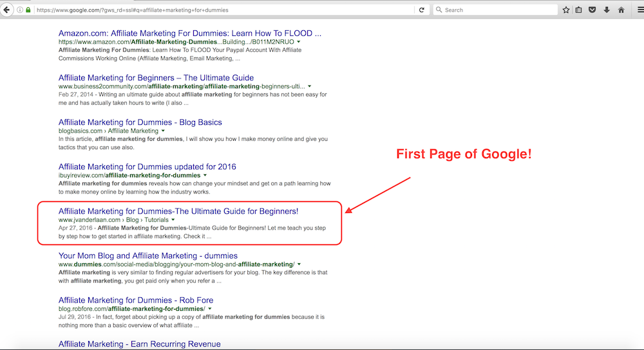Click the browser Back arrow button
644x350 pixels.
[x=7, y=10]
